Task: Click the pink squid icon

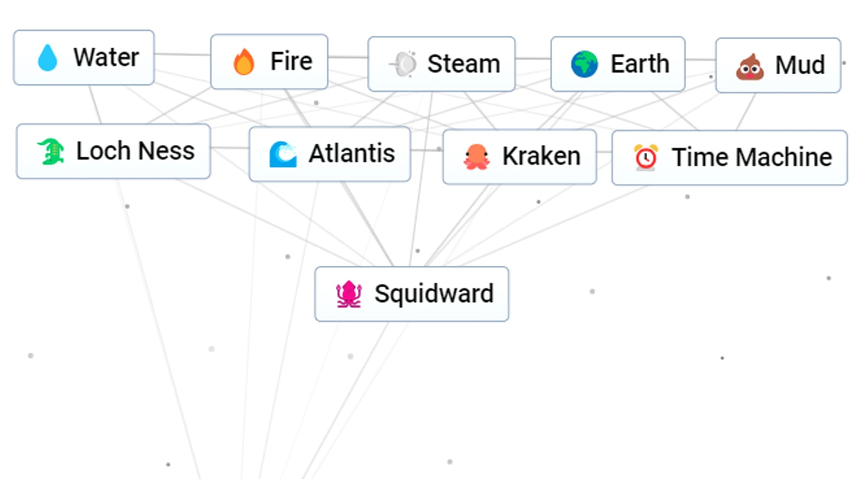Action: click(x=349, y=294)
